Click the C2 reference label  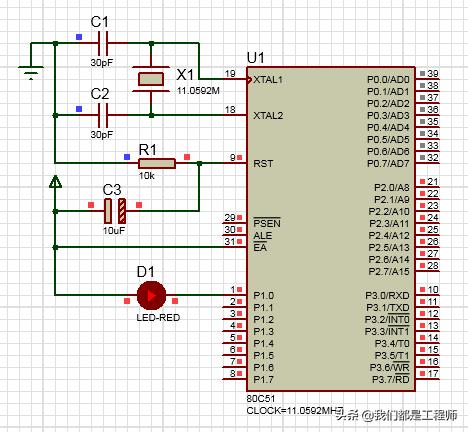100,94
